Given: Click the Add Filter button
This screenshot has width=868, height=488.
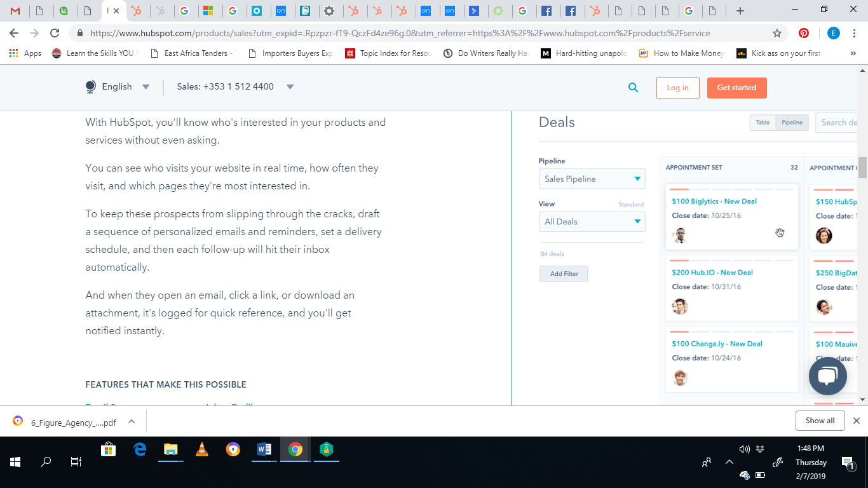Looking at the screenshot, I should point(564,274).
